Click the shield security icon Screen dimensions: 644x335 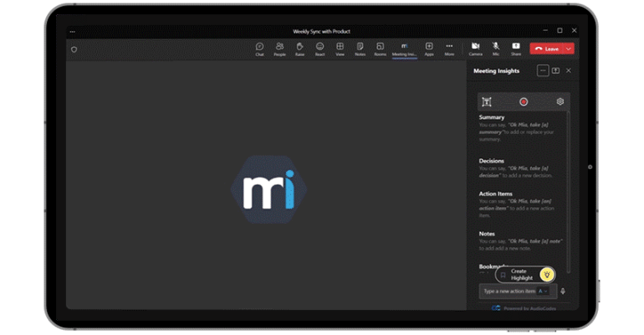pyautogui.click(x=74, y=49)
